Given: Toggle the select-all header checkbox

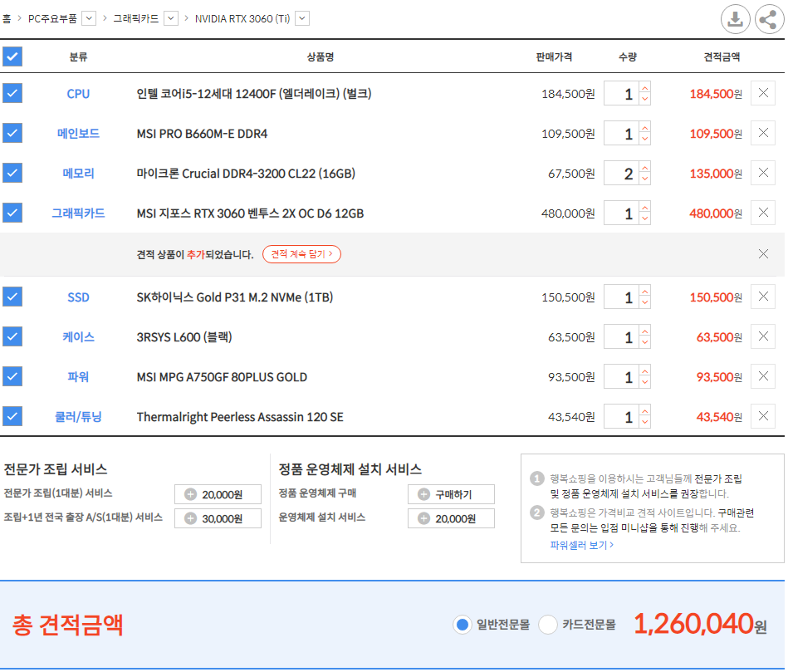Looking at the screenshot, I should 12,56.
